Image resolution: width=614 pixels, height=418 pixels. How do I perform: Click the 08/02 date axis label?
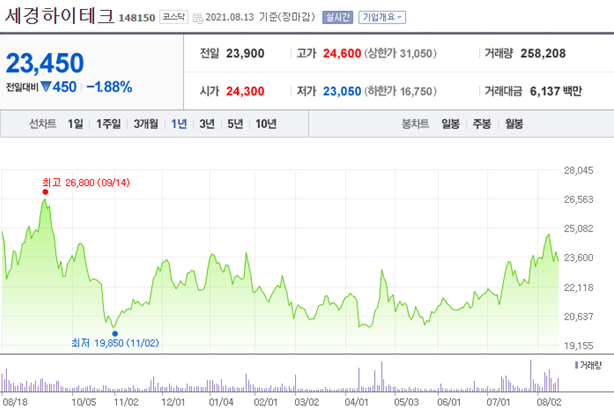[549, 402]
